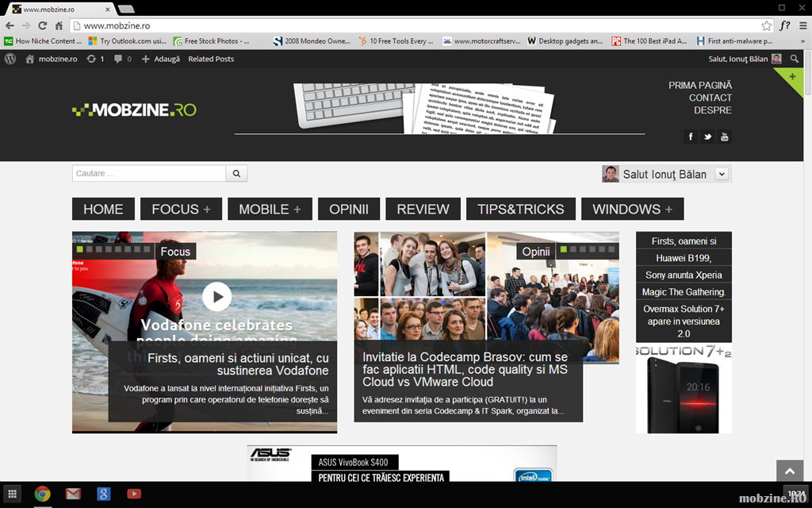Open Google Search from the shelf
The image size is (812, 508).
tap(104, 494)
